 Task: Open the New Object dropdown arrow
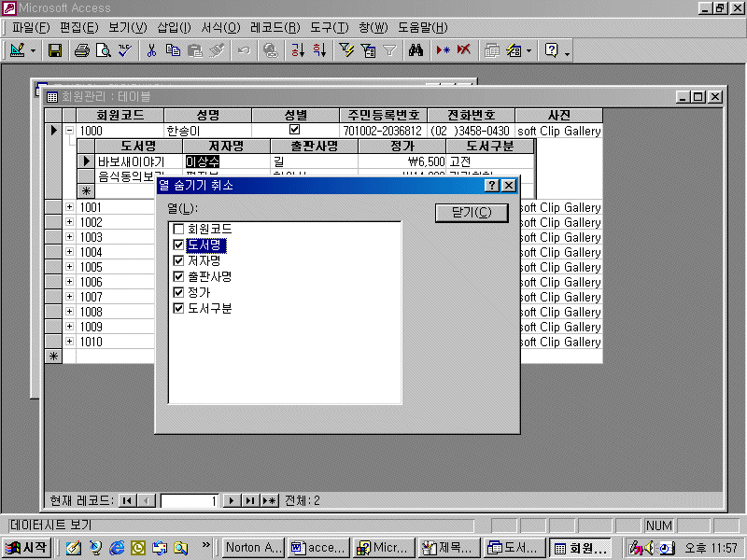(529, 50)
